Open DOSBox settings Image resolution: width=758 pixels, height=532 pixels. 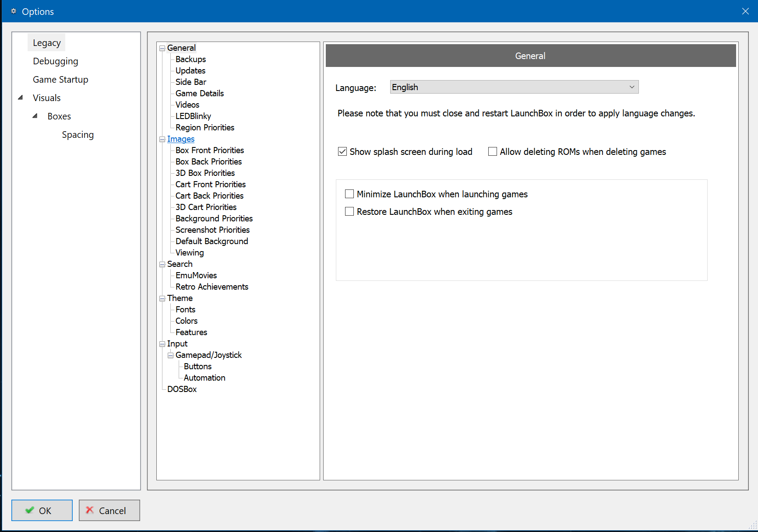pos(182,389)
